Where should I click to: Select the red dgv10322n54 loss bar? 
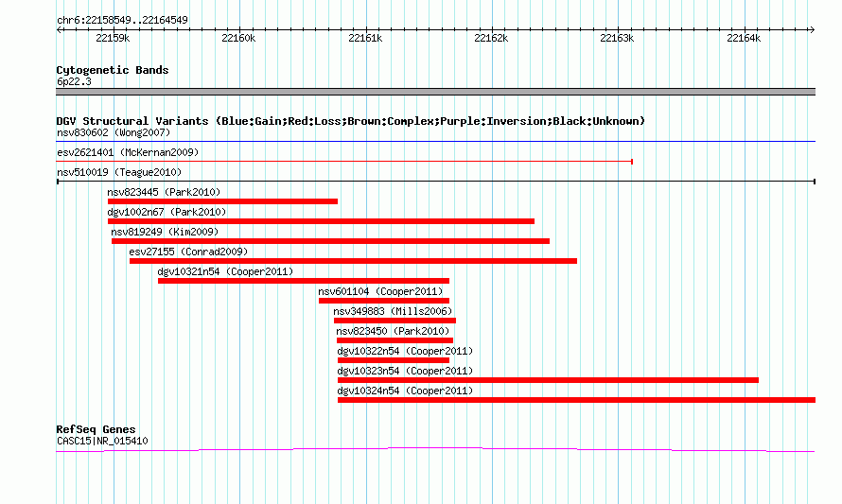point(394,360)
